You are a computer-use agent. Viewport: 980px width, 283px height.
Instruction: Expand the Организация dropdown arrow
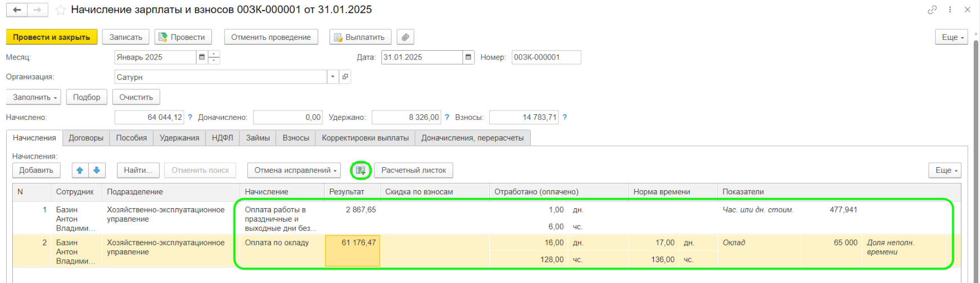pyautogui.click(x=333, y=77)
